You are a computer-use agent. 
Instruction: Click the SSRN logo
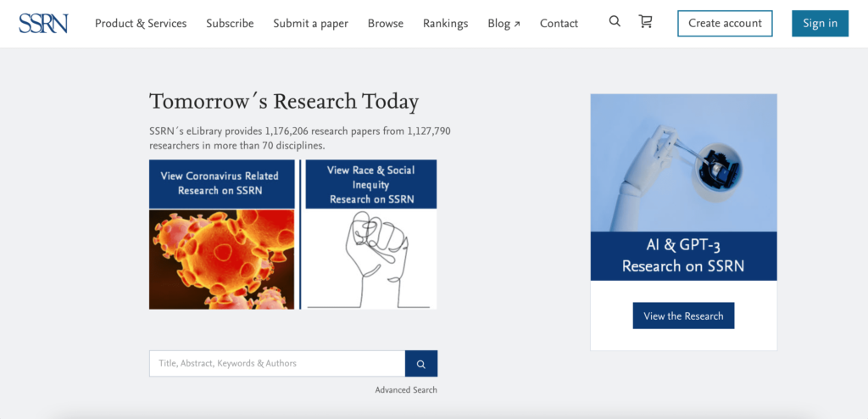[x=43, y=23]
